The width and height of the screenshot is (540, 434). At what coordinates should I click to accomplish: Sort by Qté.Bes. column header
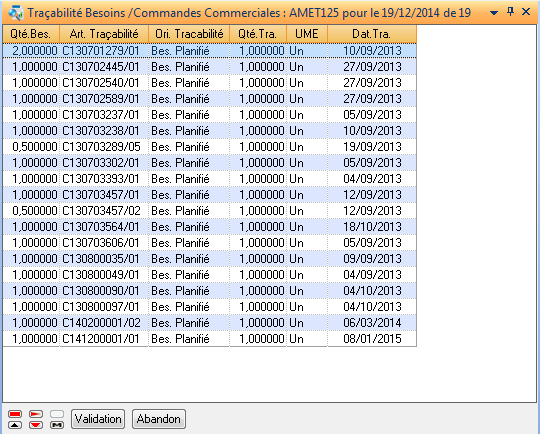31,34
